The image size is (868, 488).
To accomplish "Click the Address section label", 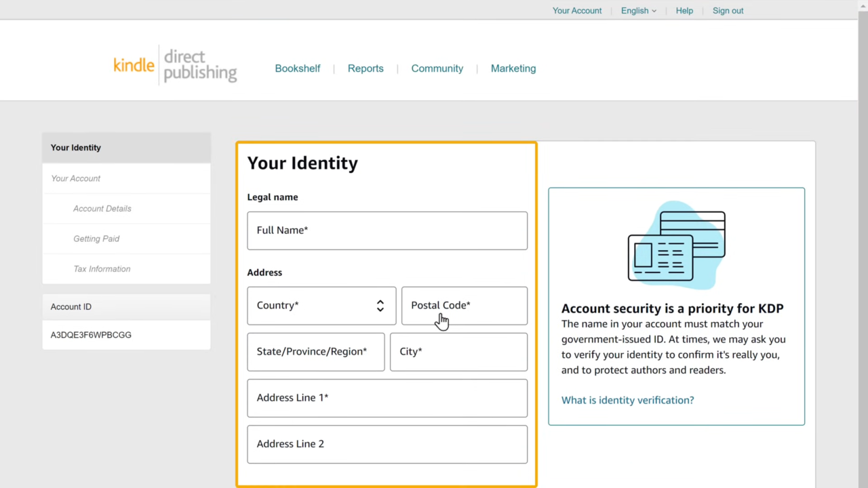I will click(264, 272).
